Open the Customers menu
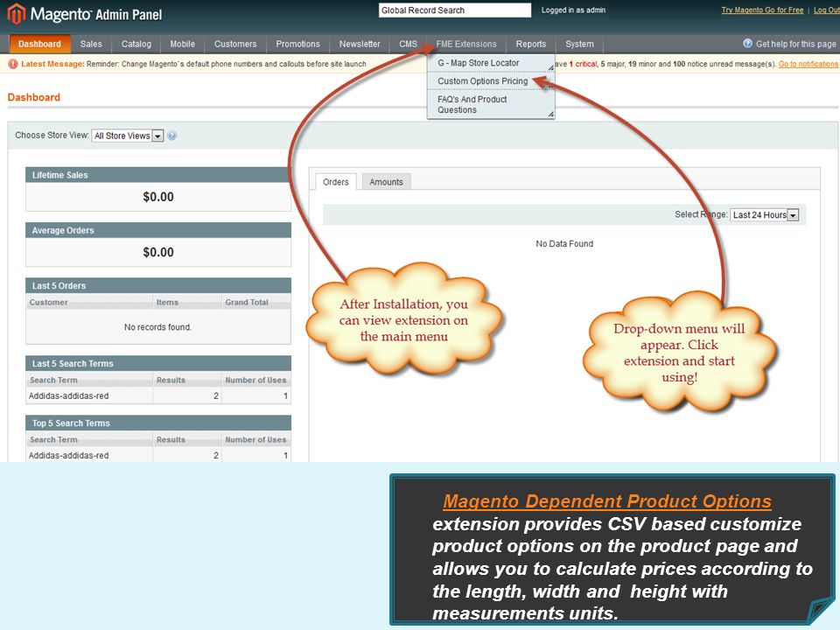840x630 pixels. 235,44
